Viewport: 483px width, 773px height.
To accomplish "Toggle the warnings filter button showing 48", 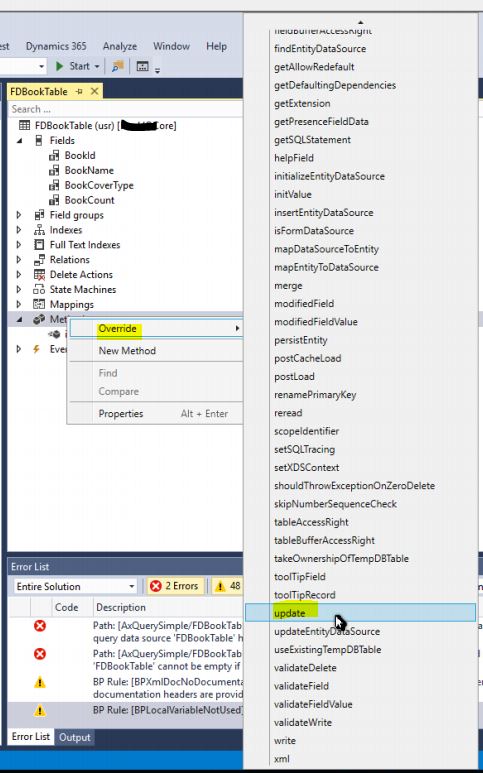I will point(227,586).
